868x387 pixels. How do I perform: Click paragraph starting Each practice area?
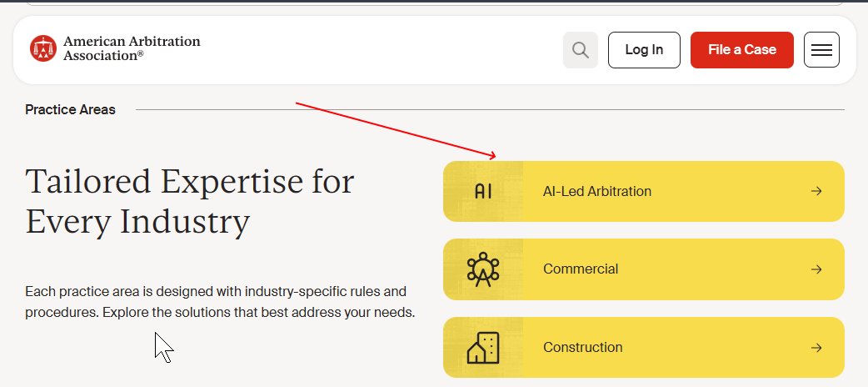pyautogui.click(x=220, y=302)
